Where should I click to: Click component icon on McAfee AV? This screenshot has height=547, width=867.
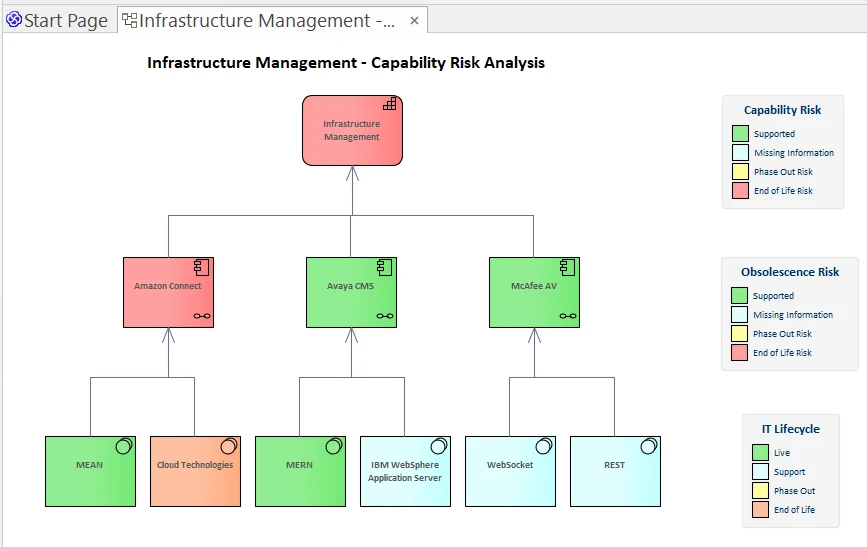[x=567, y=268]
